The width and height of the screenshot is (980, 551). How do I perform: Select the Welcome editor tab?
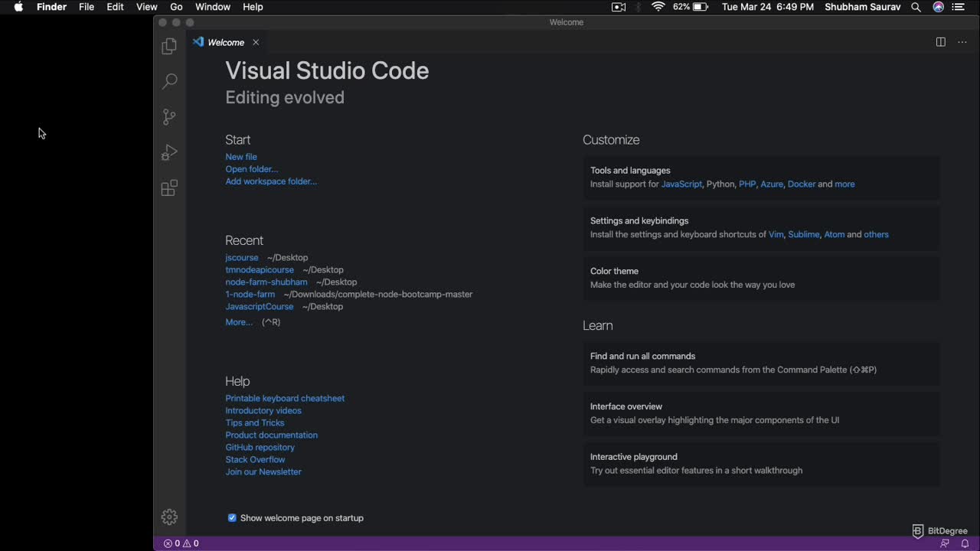pyautogui.click(x=226, y=42)
